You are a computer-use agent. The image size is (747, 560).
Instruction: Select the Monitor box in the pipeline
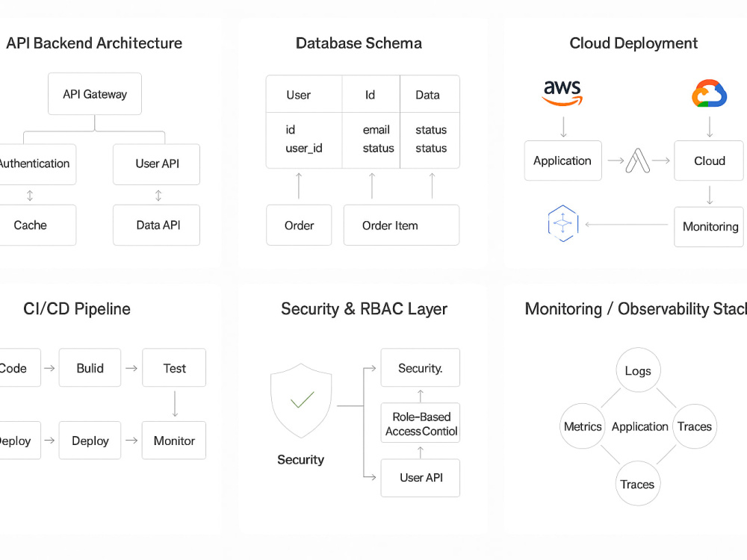pyautogui.click(x=174, y=441)
